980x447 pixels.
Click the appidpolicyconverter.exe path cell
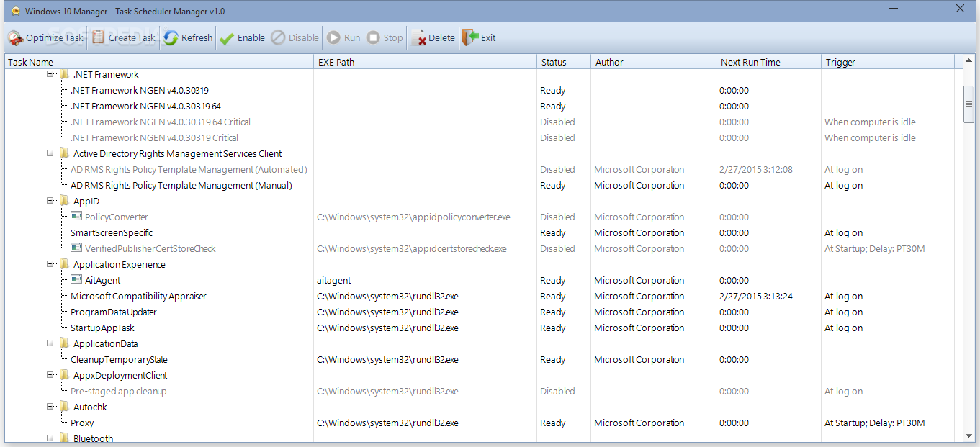(413, 217)
